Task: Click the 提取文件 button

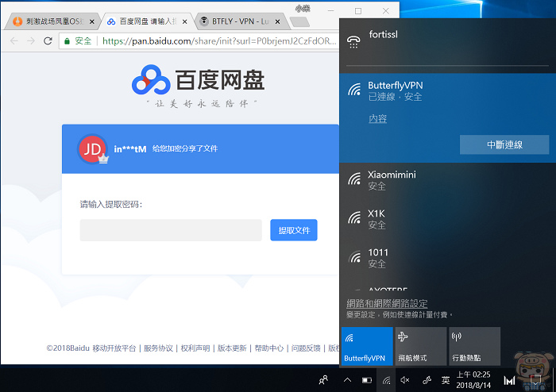Action: (294, 230)
